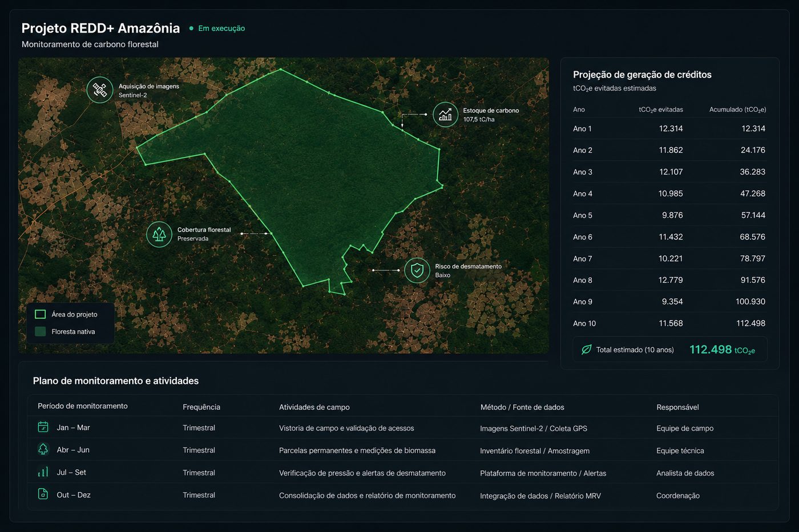Click the Plano de monitoramento e atividades heading
The image size is (799, 532).
116,380
